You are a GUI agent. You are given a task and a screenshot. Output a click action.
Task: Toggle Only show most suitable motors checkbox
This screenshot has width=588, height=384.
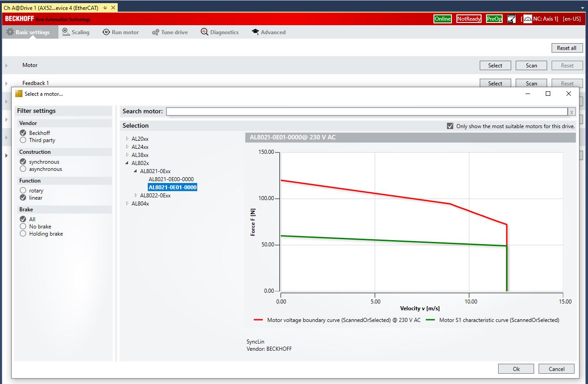[x=450, y=126]
